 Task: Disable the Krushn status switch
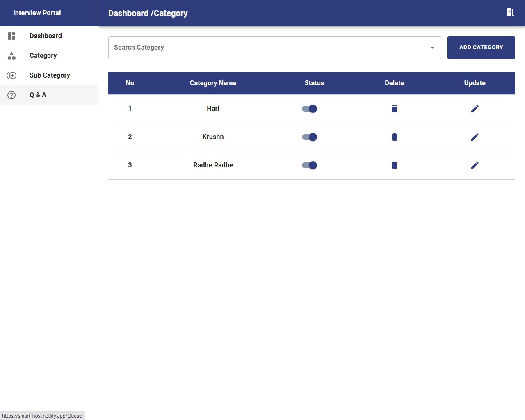click(x=310, y=137)
